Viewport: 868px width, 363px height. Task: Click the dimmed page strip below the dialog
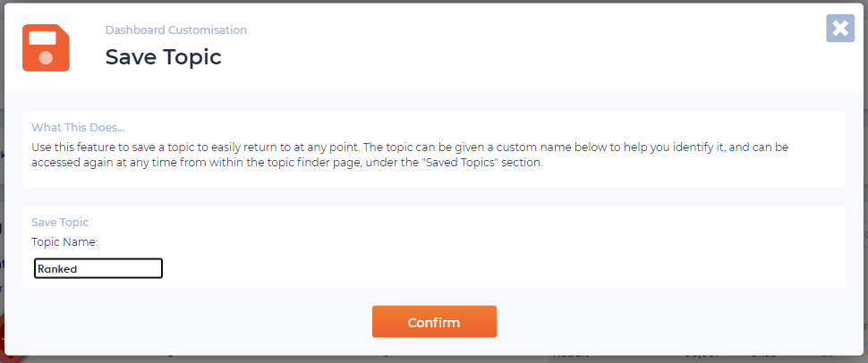click(x=434, y=359)
